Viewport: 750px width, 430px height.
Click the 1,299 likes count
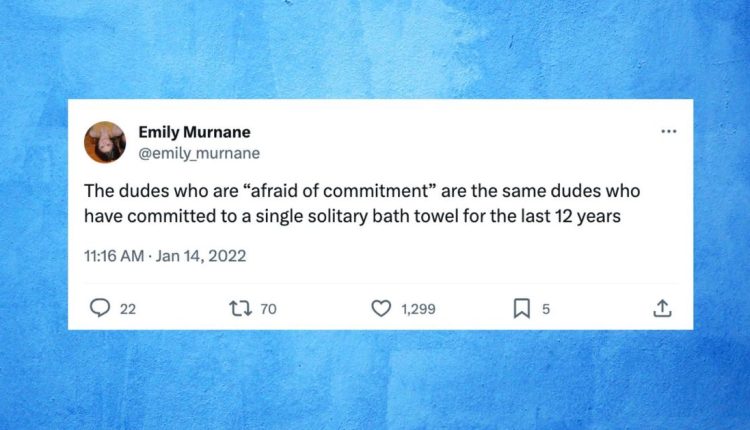click(418, 309)
